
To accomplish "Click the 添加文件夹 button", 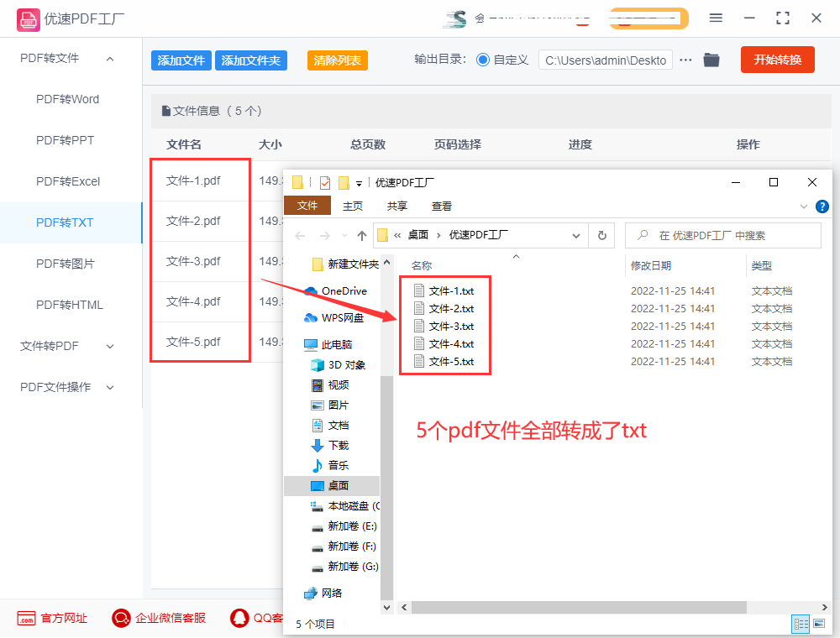I will [x=250, y=60].
